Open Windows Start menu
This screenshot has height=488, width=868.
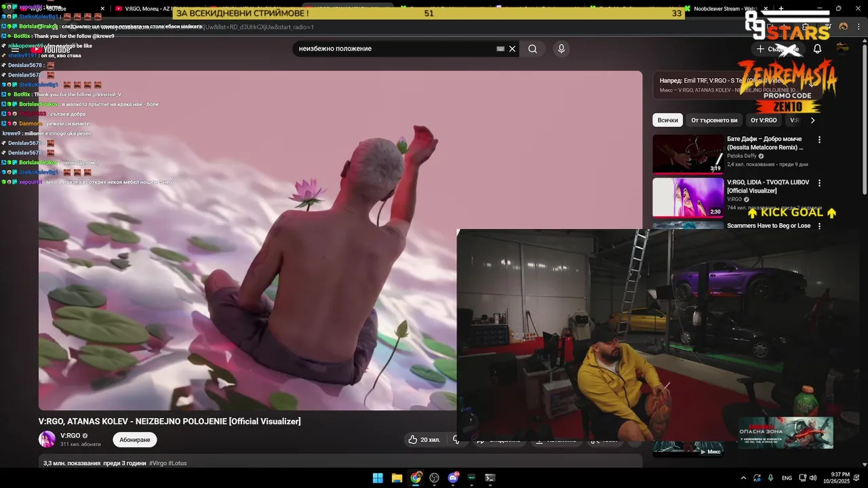pos(378,478)
